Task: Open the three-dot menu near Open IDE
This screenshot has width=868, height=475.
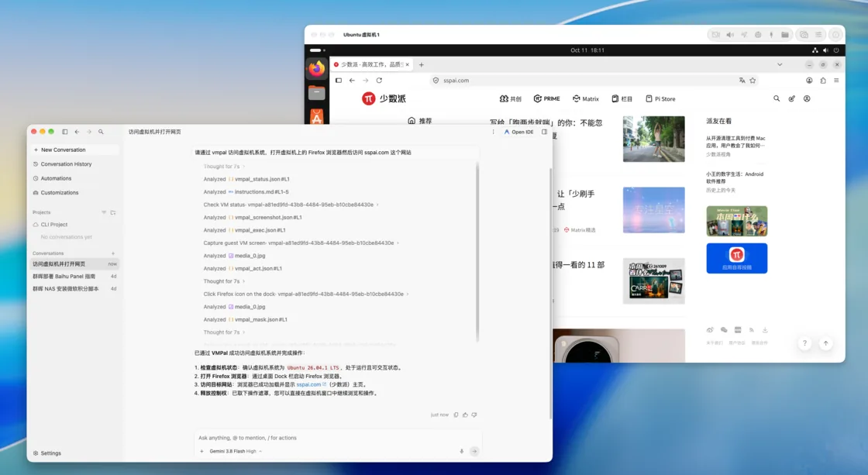Action: (493, 133)
